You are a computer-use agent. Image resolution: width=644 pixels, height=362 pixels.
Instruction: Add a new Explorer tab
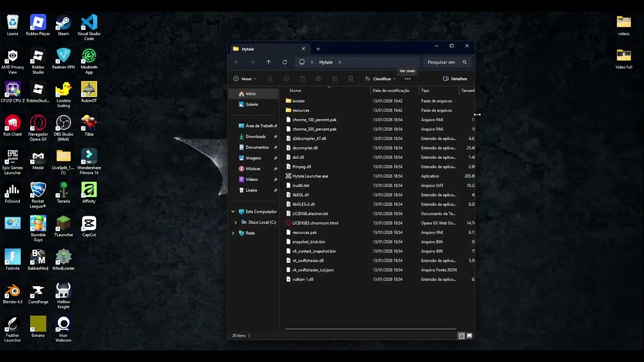click(318, 49)
